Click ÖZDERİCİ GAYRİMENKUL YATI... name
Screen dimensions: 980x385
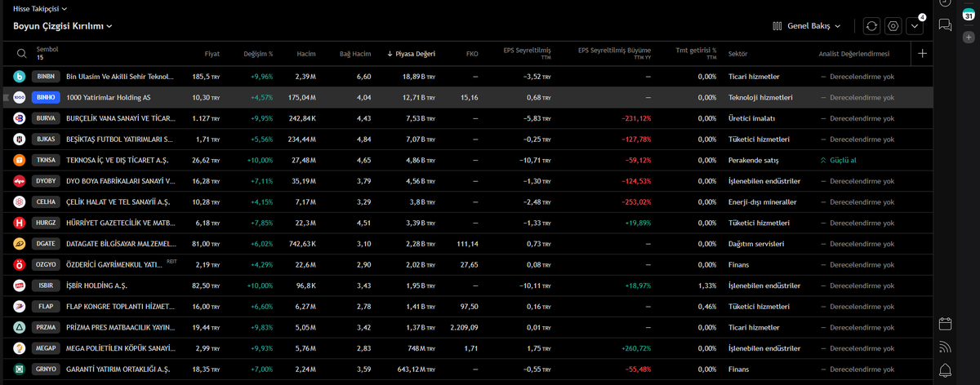click(116, 264)
